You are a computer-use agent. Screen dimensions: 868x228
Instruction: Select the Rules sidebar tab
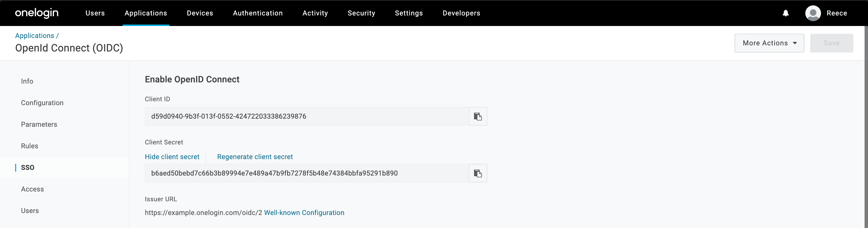point(30,146)
